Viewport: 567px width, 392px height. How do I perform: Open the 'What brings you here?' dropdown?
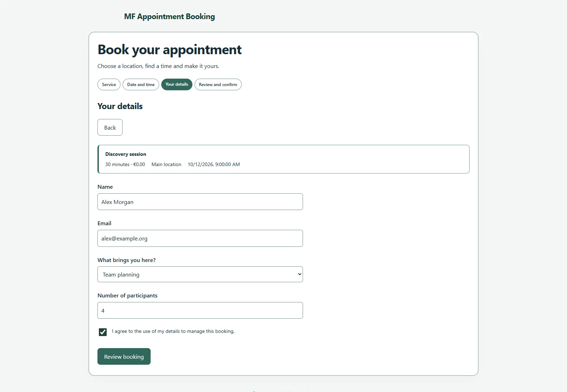(200, 274)
